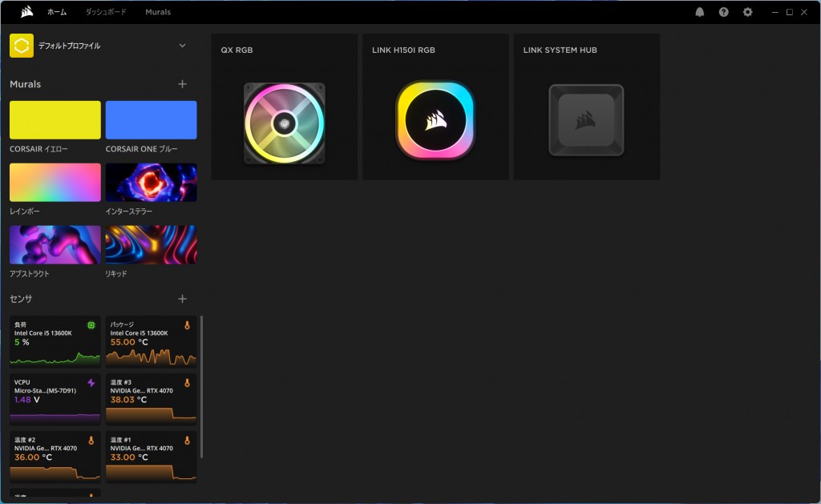Maximize the iCUE window
Image resolution: width=821 pixels, height=504 pixels.
(790, 12)
